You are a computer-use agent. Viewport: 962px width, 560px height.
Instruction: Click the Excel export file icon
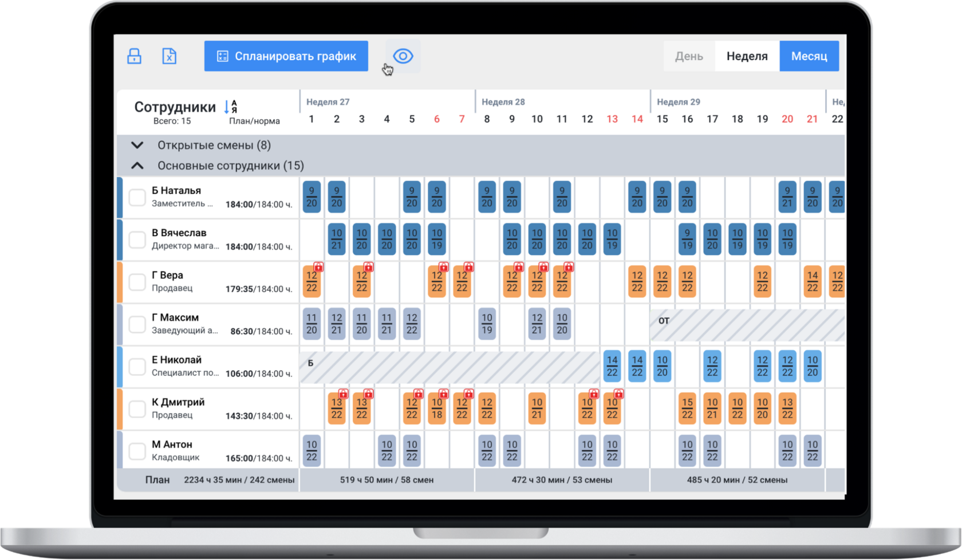tap(169, 56)
